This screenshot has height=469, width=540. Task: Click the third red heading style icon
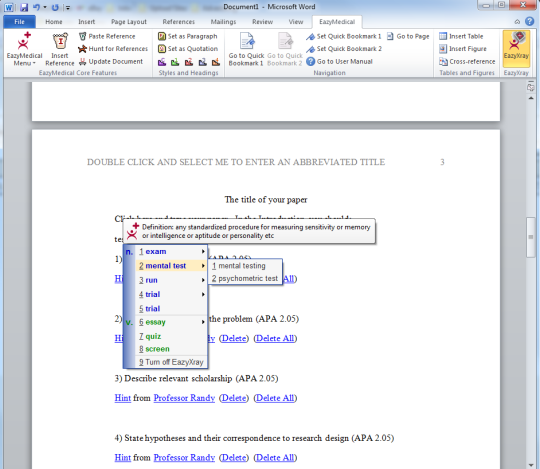[189, 62]
